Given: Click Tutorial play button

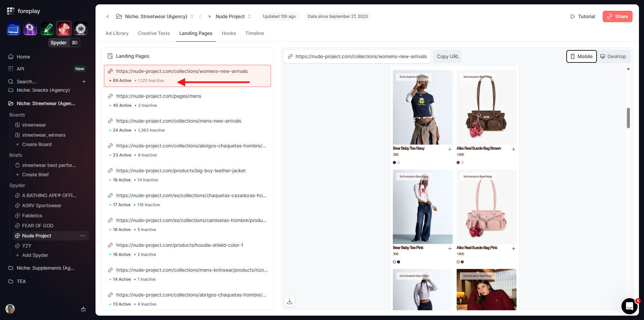Looking at the screenshot, I should pos(582,16).
